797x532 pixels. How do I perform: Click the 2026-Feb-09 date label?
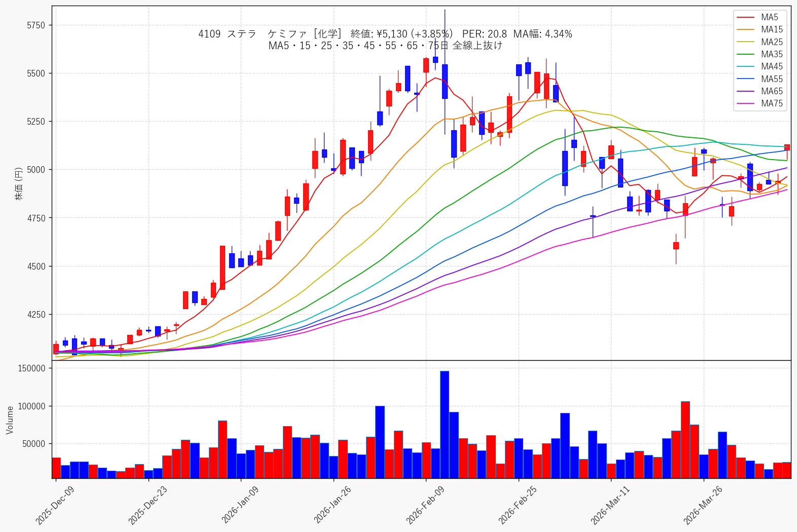(x=425, y=505)
